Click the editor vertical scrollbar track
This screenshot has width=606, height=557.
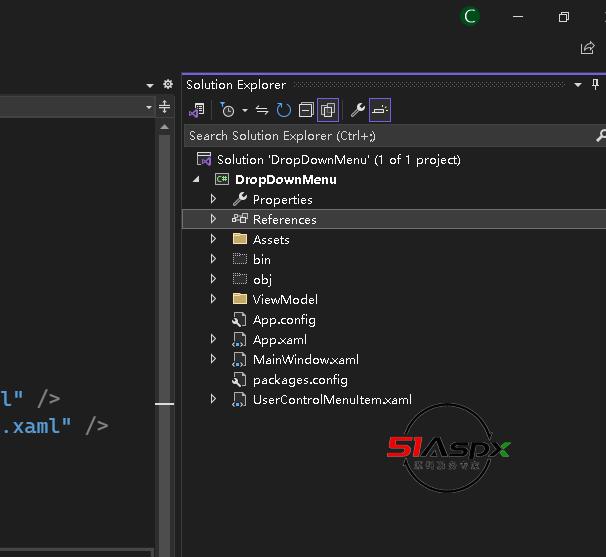[164, 344]
